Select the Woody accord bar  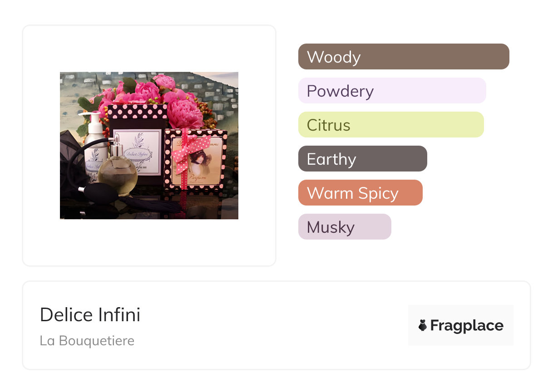[x=403, y=57]
